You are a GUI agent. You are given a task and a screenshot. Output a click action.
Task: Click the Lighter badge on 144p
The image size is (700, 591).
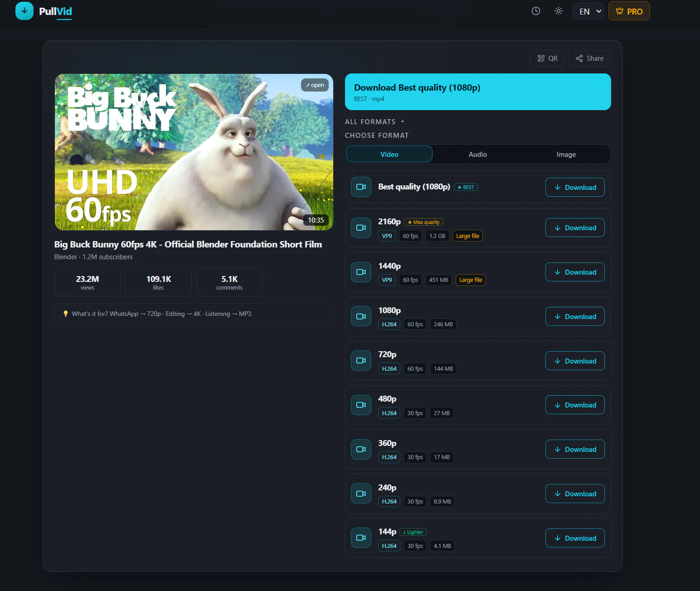click(x=413, y=532)
